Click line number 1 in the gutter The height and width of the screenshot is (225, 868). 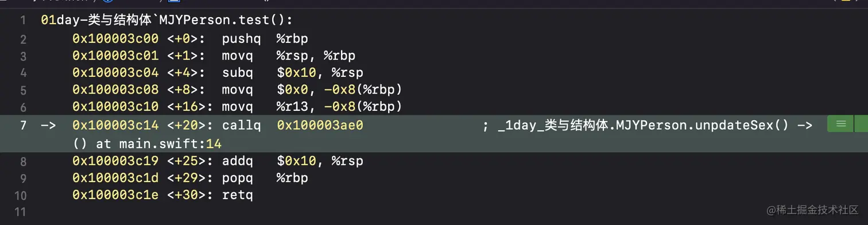(23, 21)
